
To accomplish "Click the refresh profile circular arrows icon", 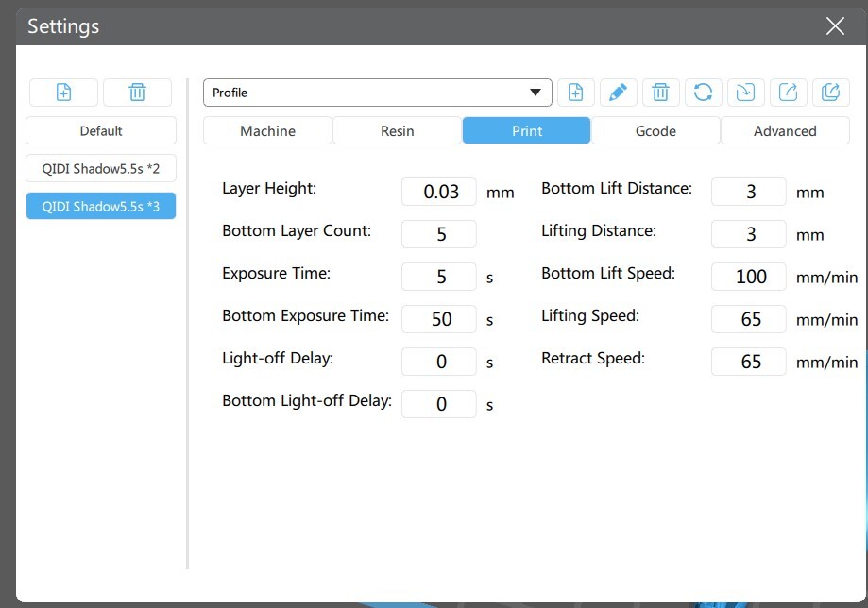I will click(703, 92).
